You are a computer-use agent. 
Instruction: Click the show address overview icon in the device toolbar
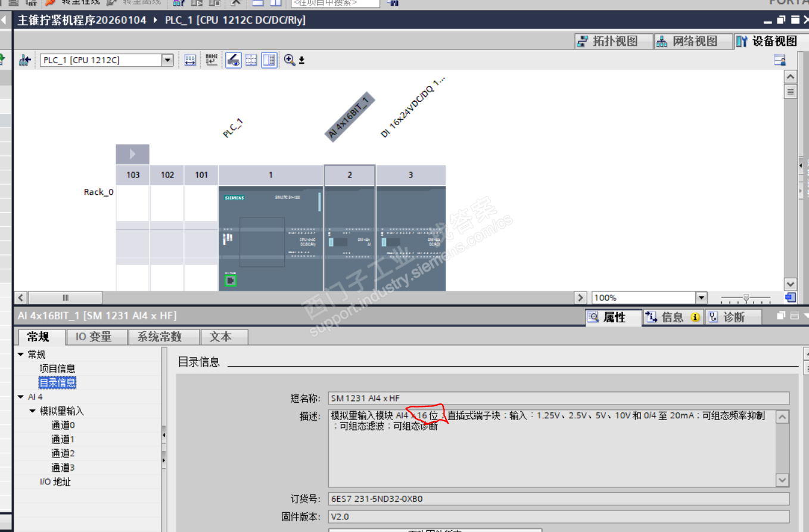pos(190,60)
